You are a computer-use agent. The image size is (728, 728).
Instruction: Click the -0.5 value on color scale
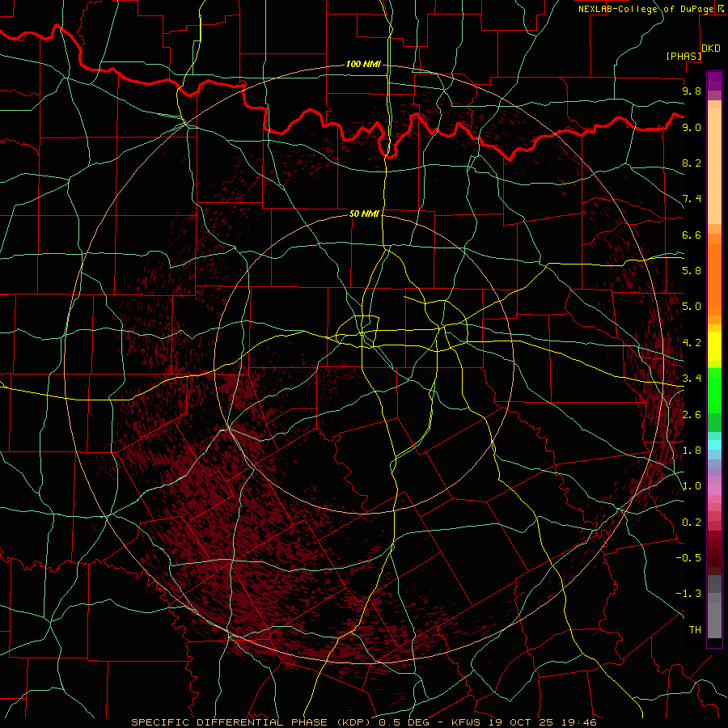point(688,558)
